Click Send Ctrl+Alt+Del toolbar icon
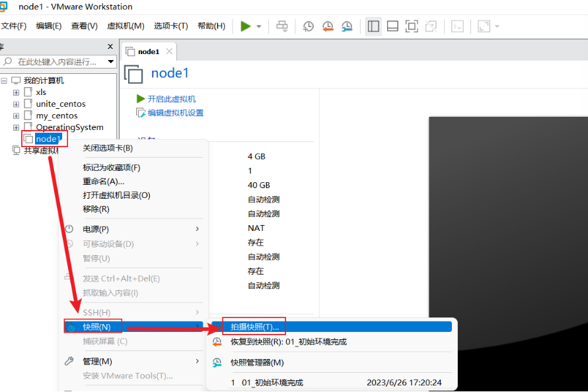Image resolution: width=588 pixels, height=392 pixels. coord(282,26)
